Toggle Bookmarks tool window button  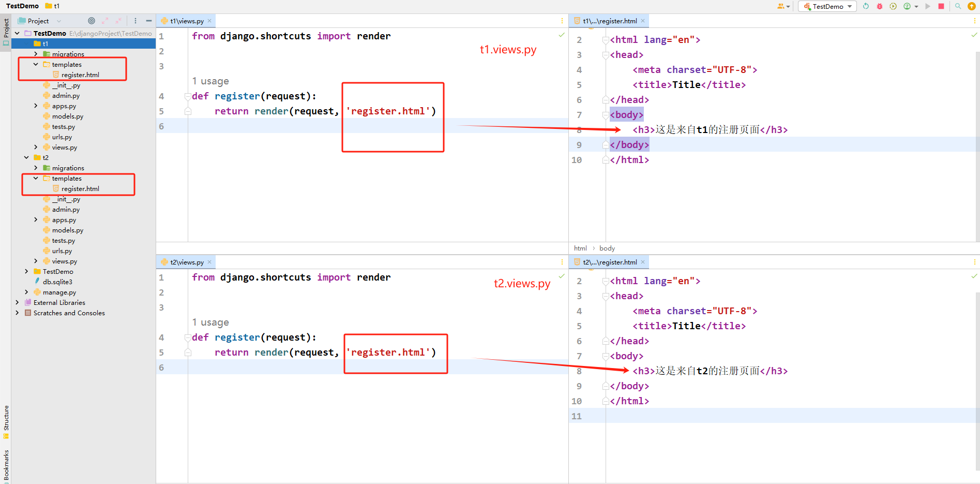(x=6, y=466)
